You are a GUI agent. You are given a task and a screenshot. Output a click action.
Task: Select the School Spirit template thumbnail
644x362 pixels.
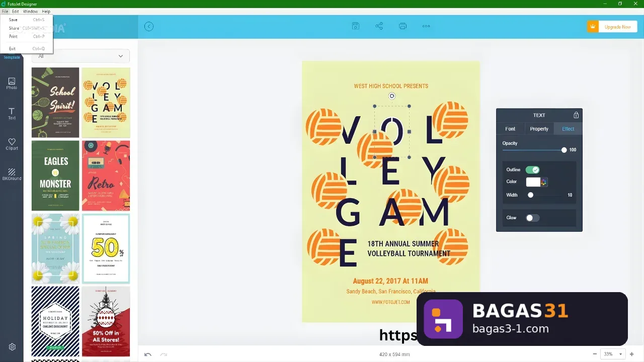tap(55, 103)
